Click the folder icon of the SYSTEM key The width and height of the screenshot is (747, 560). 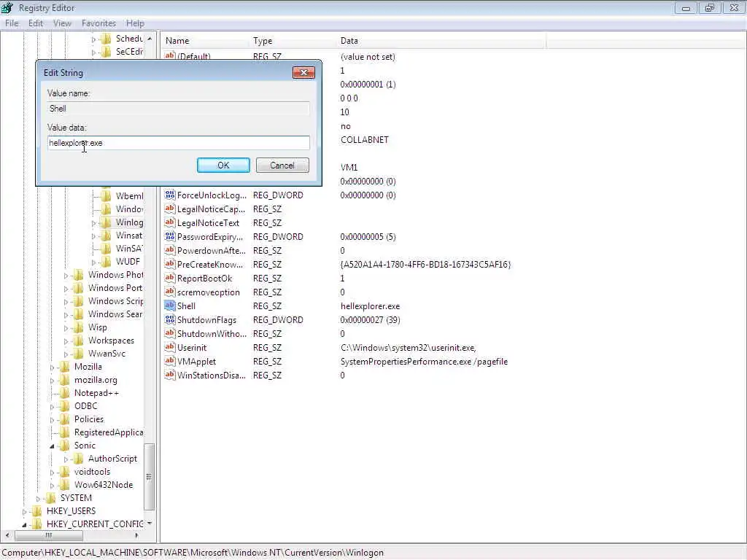pos(51,497)
